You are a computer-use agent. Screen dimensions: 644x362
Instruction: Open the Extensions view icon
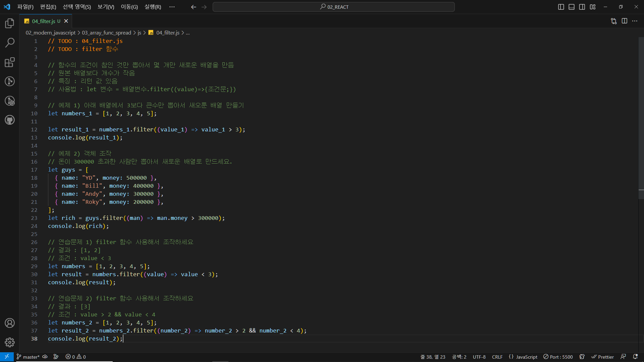(10, 62)
